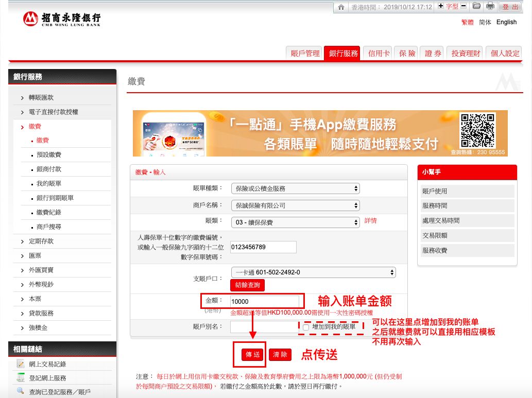Click the QR code in the banner
The image size is (532, 398).
tap(477, 130)
